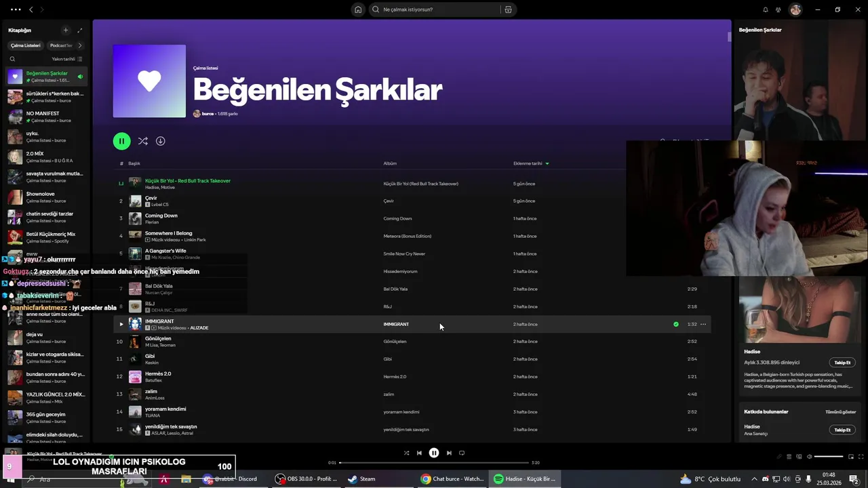The image size is (868, 488).
Task: Open ALIZADE artist link
Action: (x=199, y=328)
